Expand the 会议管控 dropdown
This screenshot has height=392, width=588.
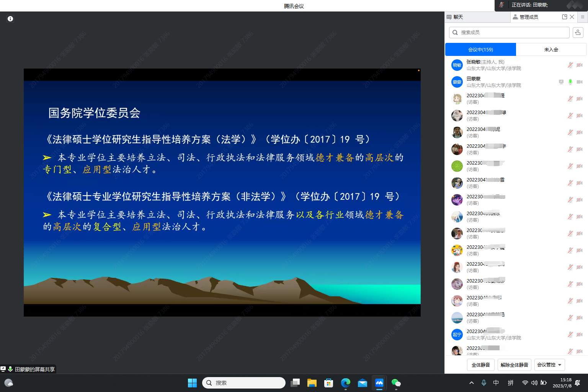[549, 365]
